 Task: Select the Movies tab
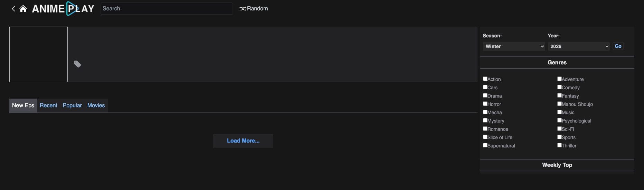96,106
